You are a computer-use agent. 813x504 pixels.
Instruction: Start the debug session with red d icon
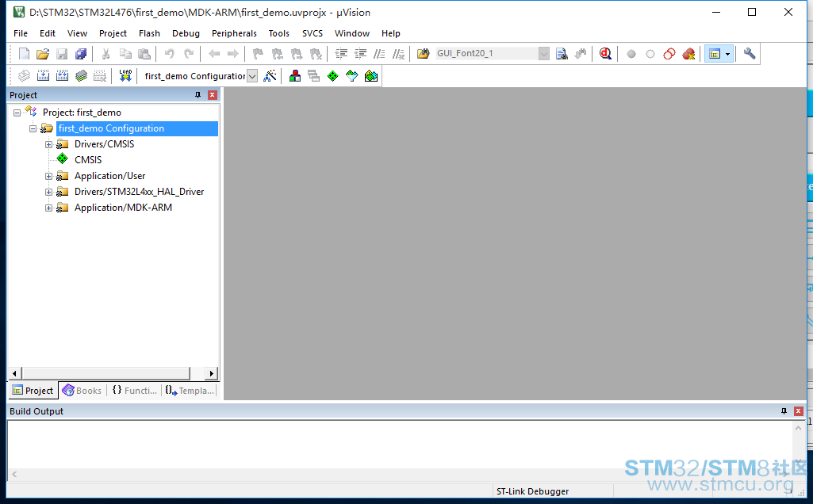pyautogui.click(x=605, y=53)
